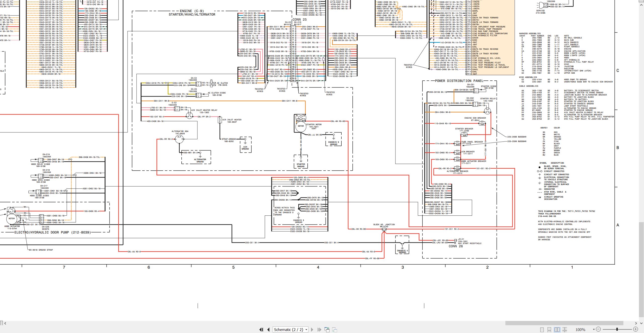Go to the next page
This screenshot has height=333, width=644.
tap(312, 329)
